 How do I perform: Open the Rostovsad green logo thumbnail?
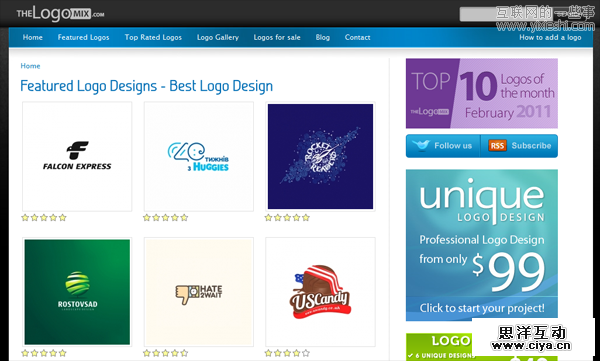tap(77, 292)
